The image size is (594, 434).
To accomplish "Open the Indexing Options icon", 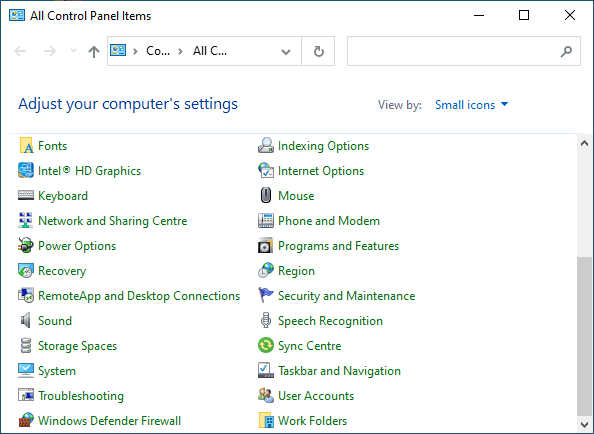I will coord(266,146).
